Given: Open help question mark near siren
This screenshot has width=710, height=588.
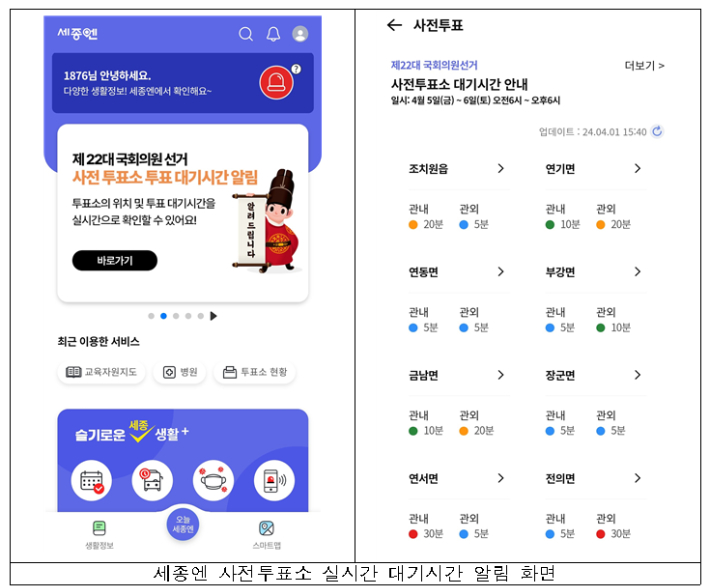Looking at the screenshot, I should click(296, 69).
